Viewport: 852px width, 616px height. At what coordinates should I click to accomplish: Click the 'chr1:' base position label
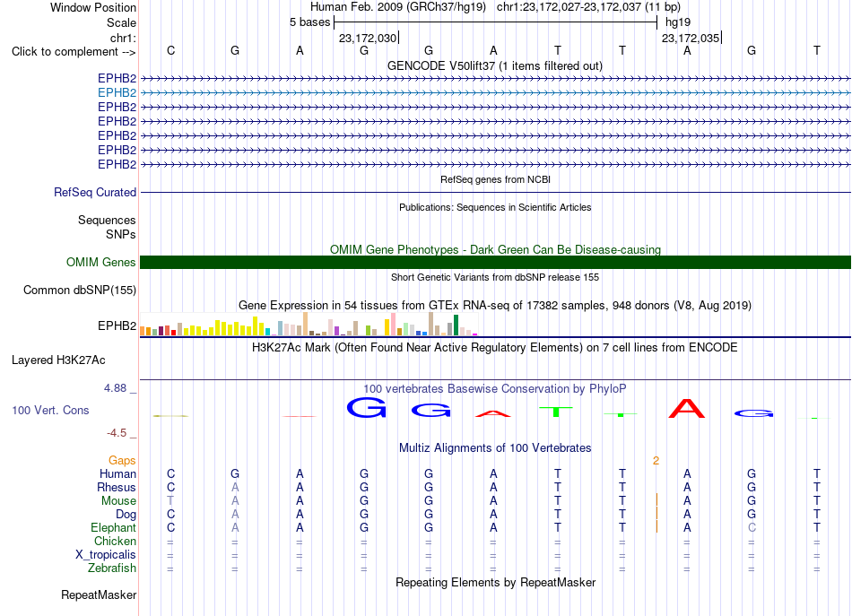[123, 38]
